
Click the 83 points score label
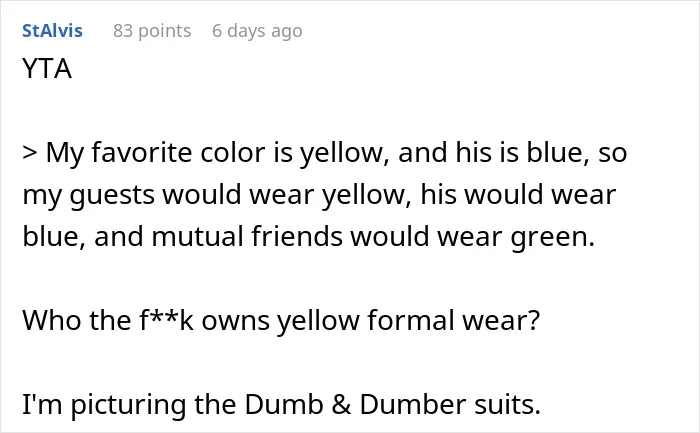click(x=152, y=31)
